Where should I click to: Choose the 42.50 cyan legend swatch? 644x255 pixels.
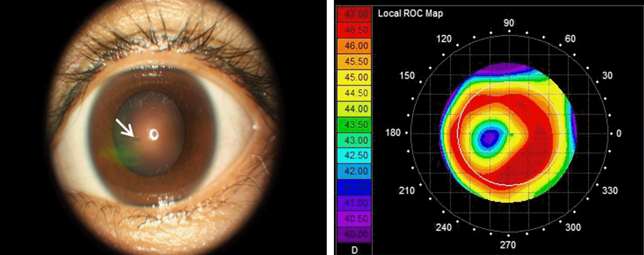pyautogui.click(x=354, y=156)
